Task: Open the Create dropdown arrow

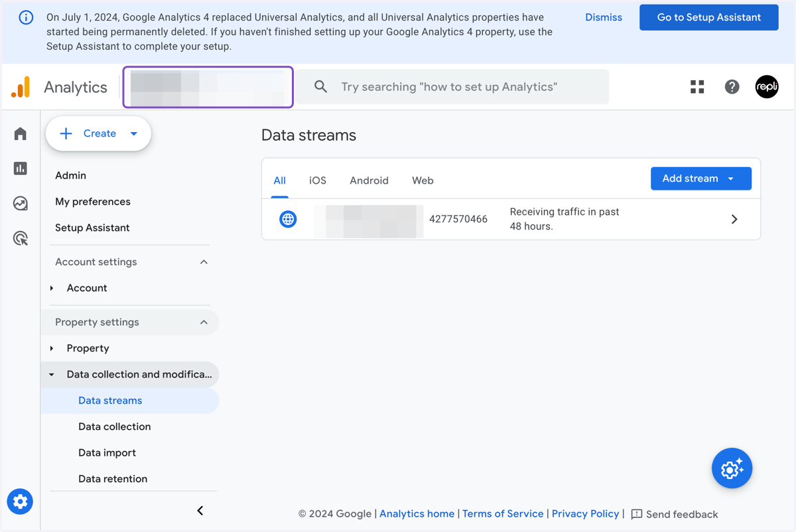Action: point(134,133)
